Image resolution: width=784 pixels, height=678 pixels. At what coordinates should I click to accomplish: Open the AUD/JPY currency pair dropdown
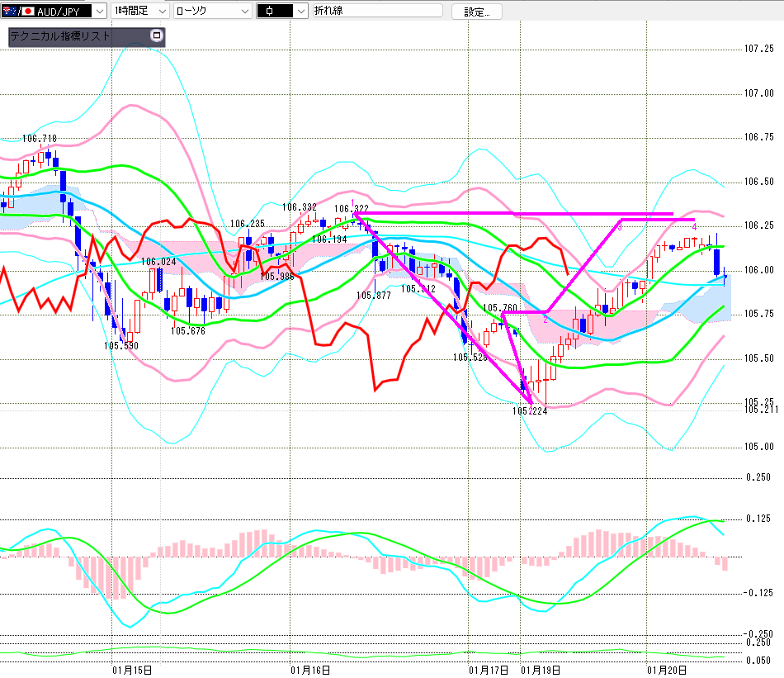click(99, 11)
